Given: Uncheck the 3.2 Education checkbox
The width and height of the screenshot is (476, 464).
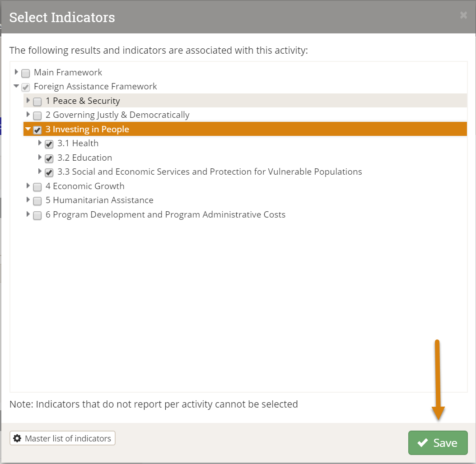Looking at the screenshot, I should pyautogui.click(x=49, y=158).
